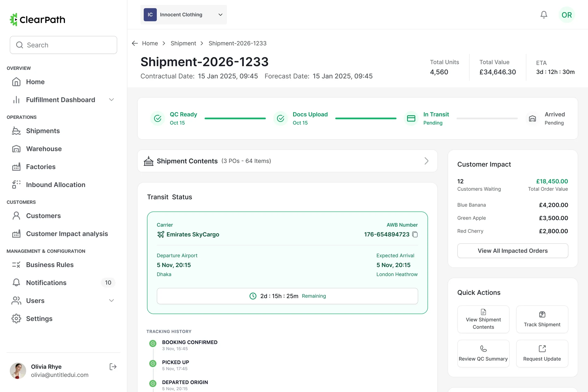Open Settings in the sidebar
Image resolution: width=588 pixels, height=392 pixels.
(x=63, y=318)
